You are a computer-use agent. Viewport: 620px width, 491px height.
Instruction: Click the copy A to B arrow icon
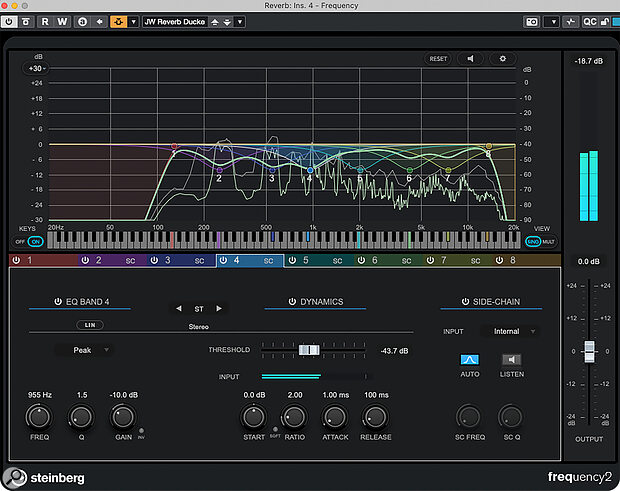pyautogui.click(x=100, y=22)
